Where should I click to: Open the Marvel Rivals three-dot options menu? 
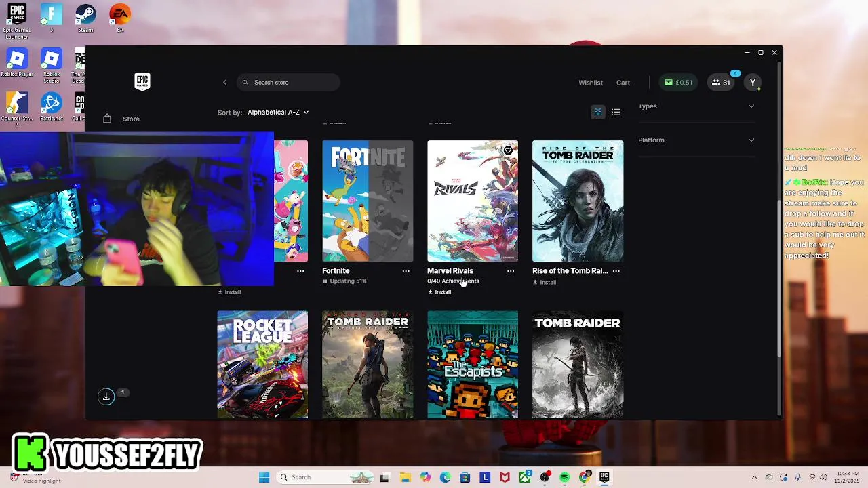pos(511,271)
